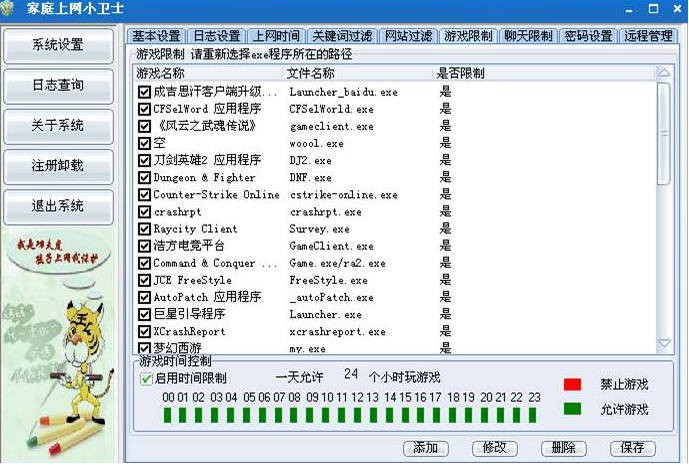Uncheck the 刀剑英雄2 应用程序 checkbox
Image resolution: width=689 pixels, height=466 pixels.
144,160
